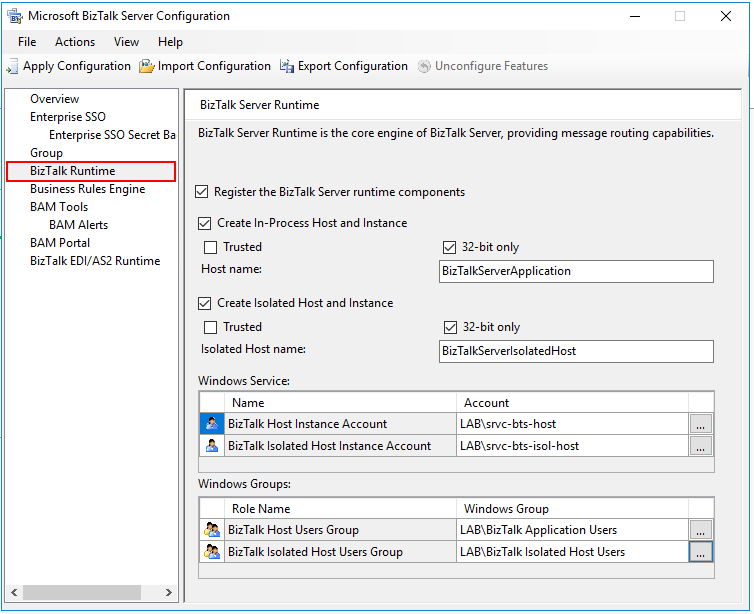Select the BizTalk Isolated Host Instance Account icon

point(212,446)
